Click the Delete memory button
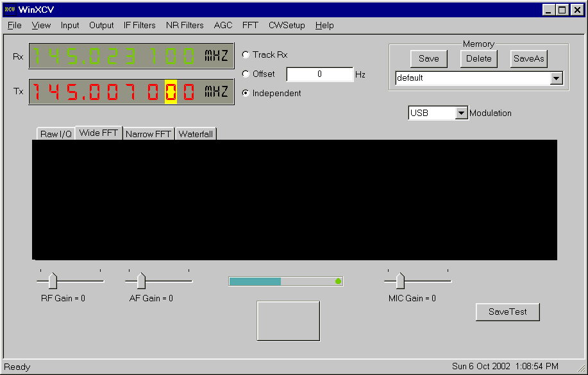This screenshot has height=375, width=588. (x=479, y=58)
